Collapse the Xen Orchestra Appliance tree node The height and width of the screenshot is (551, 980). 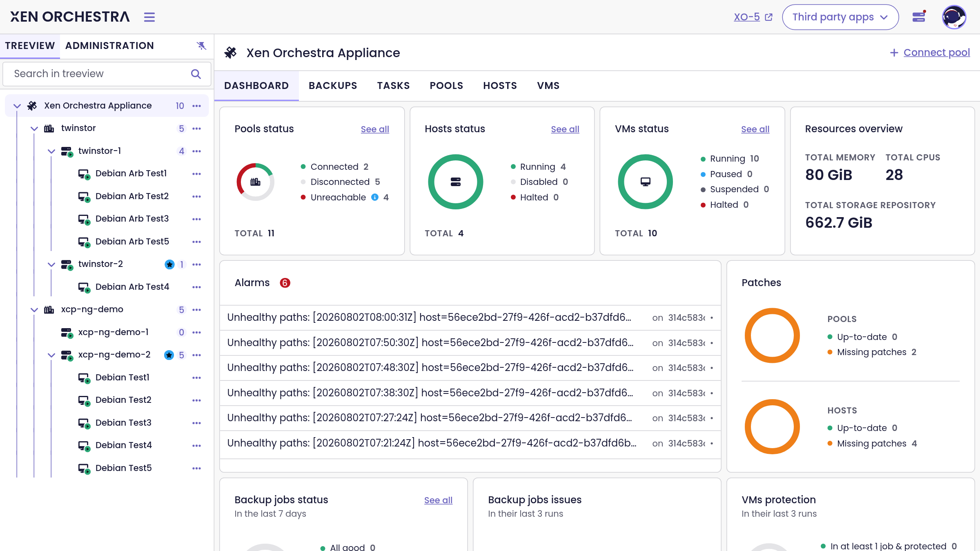(x=17, y=106)
